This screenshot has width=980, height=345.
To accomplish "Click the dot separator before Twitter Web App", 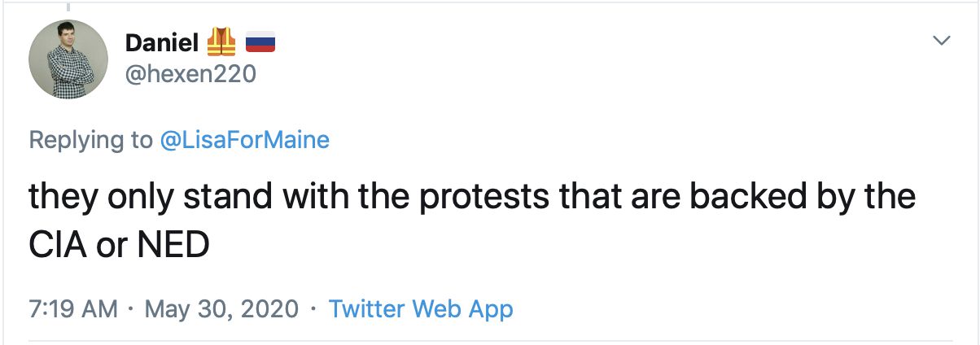I will [313, 310].
